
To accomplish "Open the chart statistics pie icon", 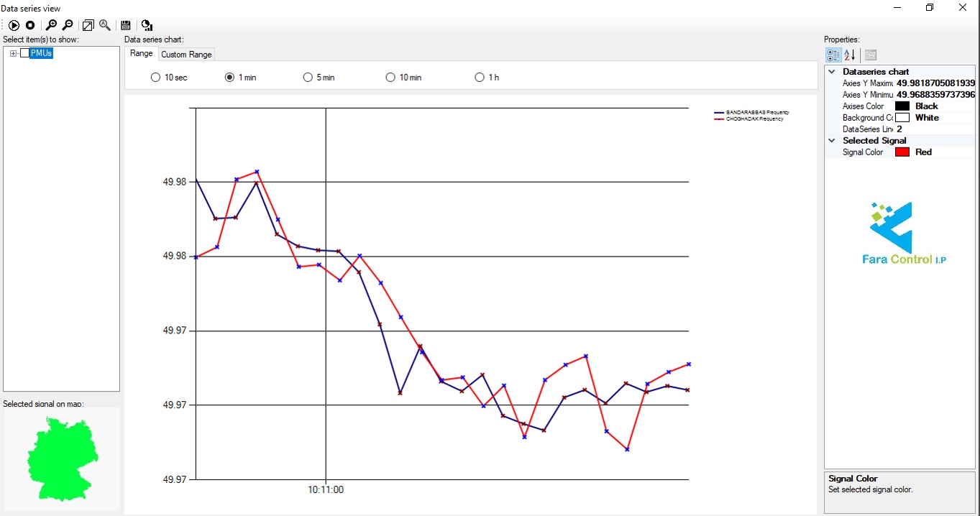I will pos(146,25).
